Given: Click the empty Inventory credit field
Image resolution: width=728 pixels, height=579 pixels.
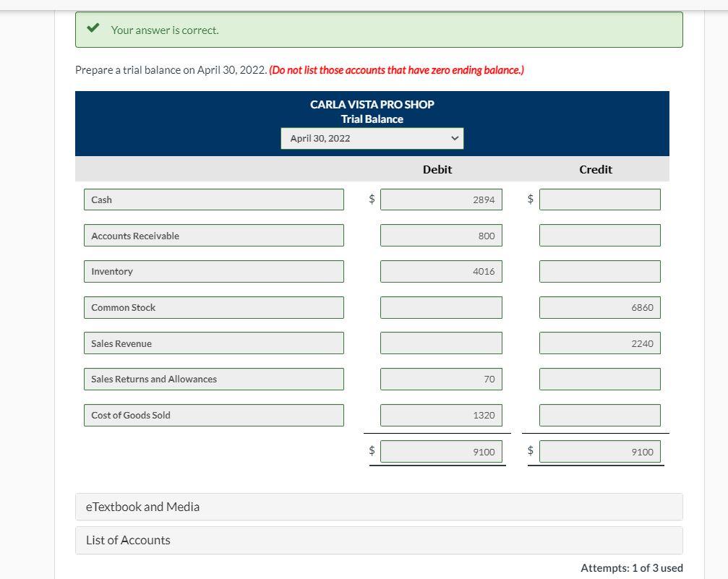Looking at the screenshot, I should pos(600,271).
